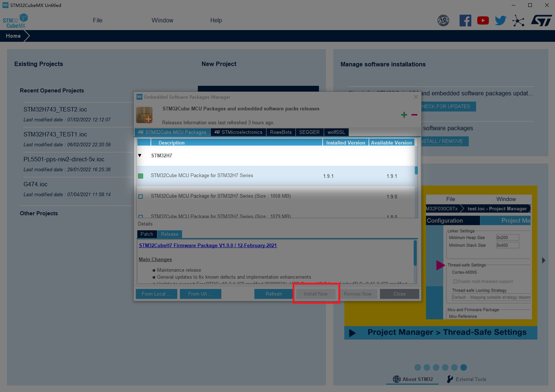
Task: Switch to the SEGGER tab
Action: pos(309,132)
